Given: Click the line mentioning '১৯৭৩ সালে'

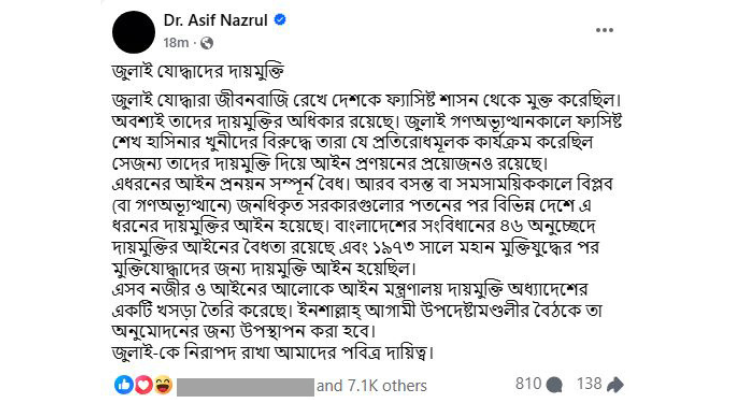Looking at the screenshot, I should pyautogui.click(x=364, y=250).
